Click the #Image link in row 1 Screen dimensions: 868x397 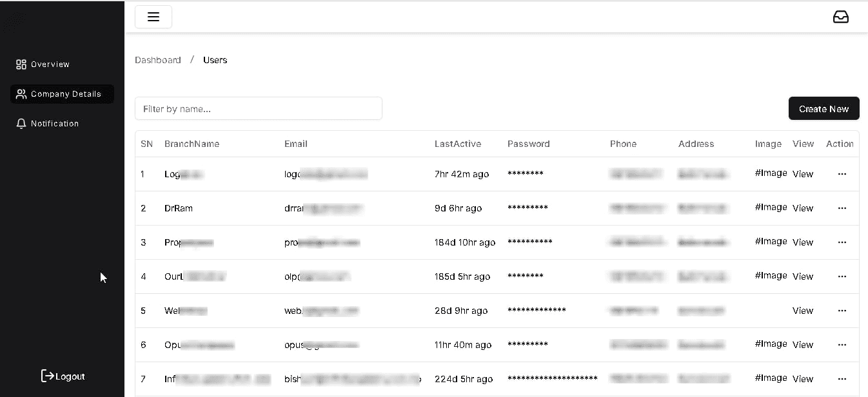point(771,173)
